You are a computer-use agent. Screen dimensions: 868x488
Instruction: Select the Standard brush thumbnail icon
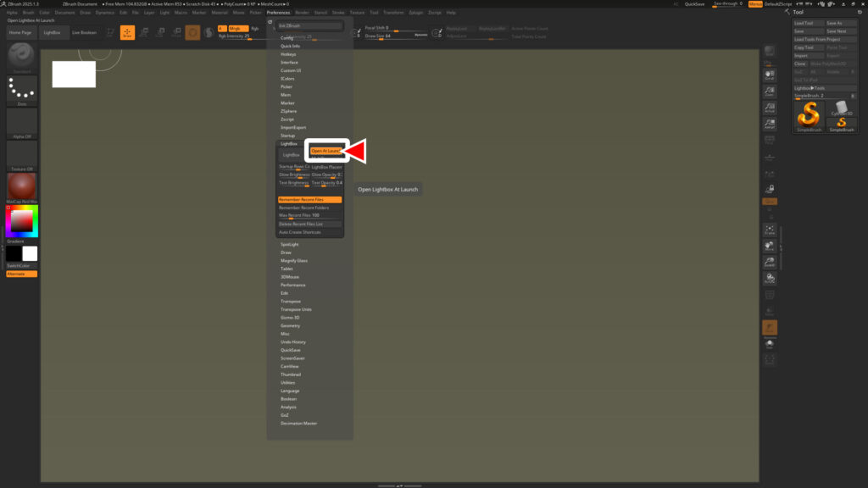20,59
